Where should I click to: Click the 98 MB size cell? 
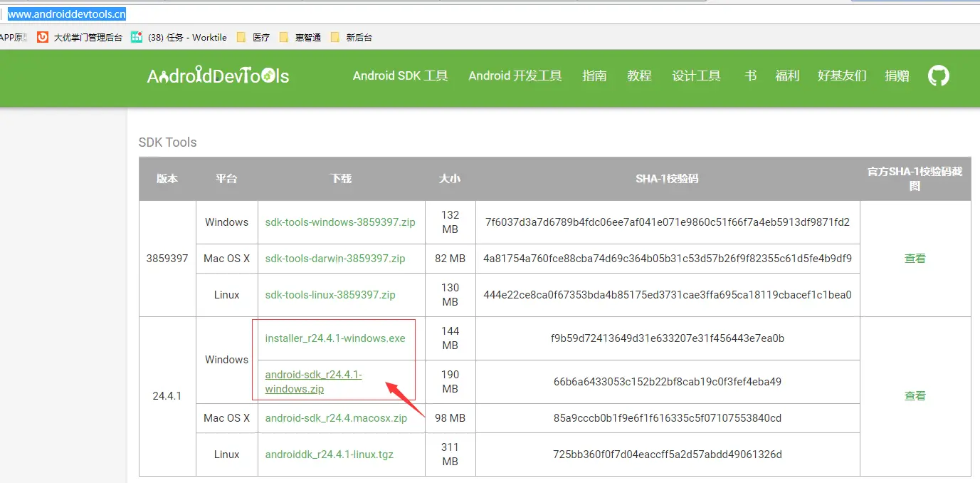click(450, 418)
